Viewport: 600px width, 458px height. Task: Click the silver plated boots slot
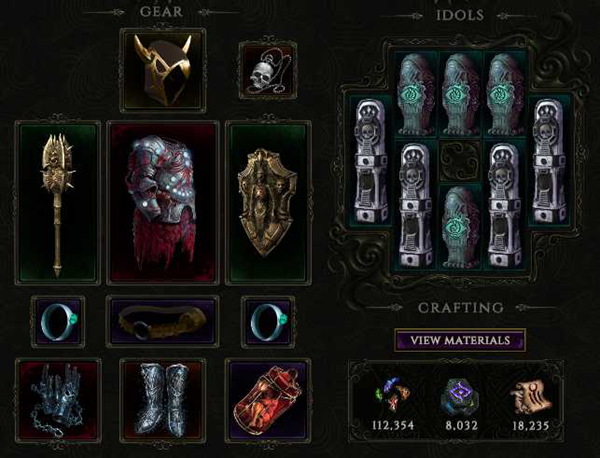(163, 400)
